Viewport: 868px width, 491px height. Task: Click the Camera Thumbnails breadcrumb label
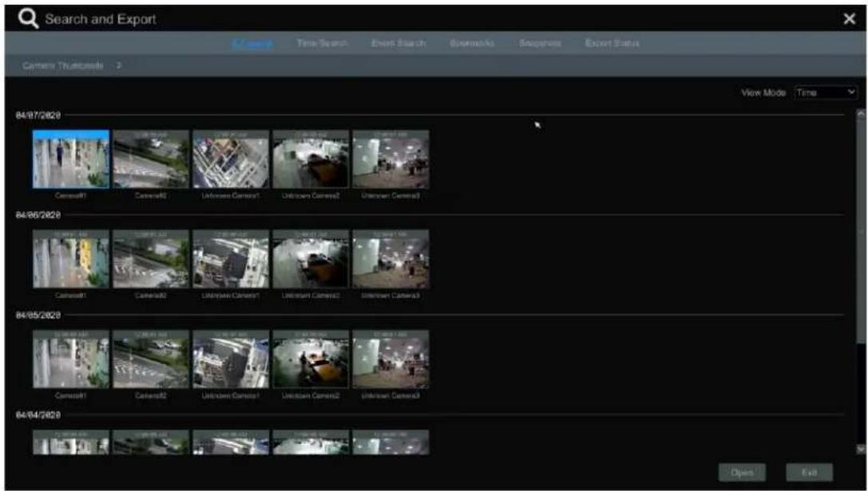coord(62,65)
